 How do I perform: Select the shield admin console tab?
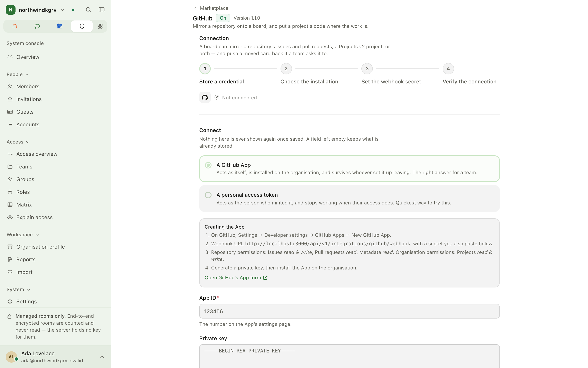click(82, 26)
